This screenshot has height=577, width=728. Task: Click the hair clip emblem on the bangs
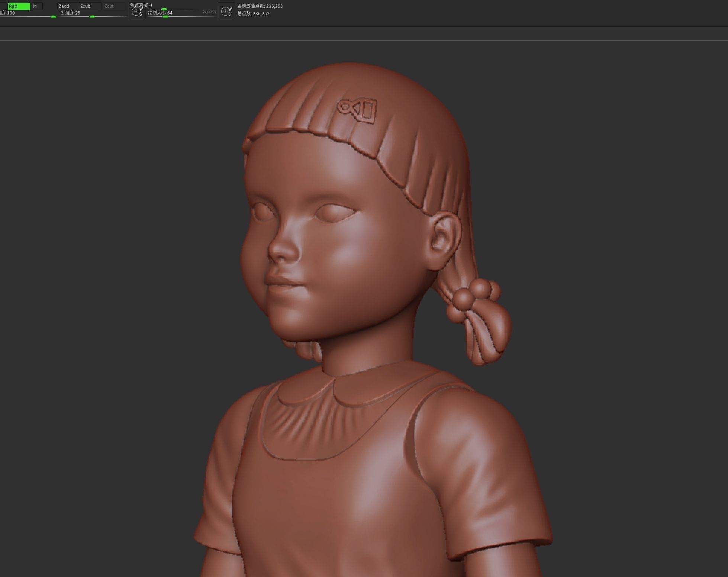pyautogui.click(x=358, y=111)
